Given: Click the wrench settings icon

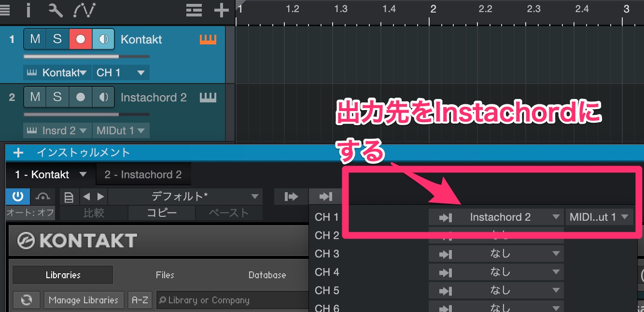Looking at the screenshot, I should [56, 9].
